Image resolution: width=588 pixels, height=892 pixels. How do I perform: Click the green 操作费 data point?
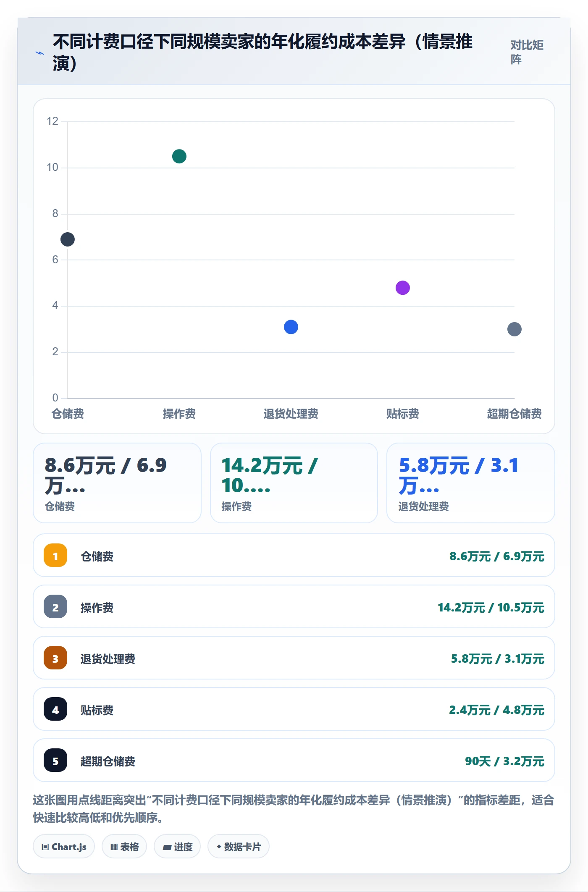[179, 156]
